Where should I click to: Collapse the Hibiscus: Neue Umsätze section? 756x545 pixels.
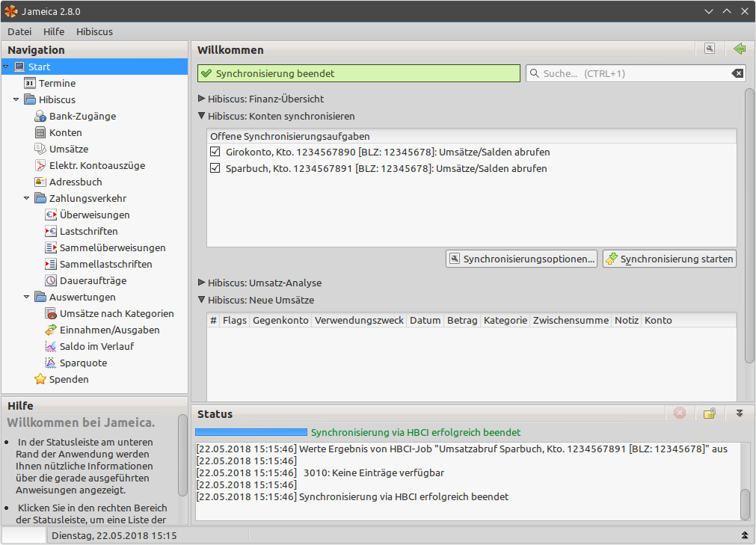coord(202,300)
